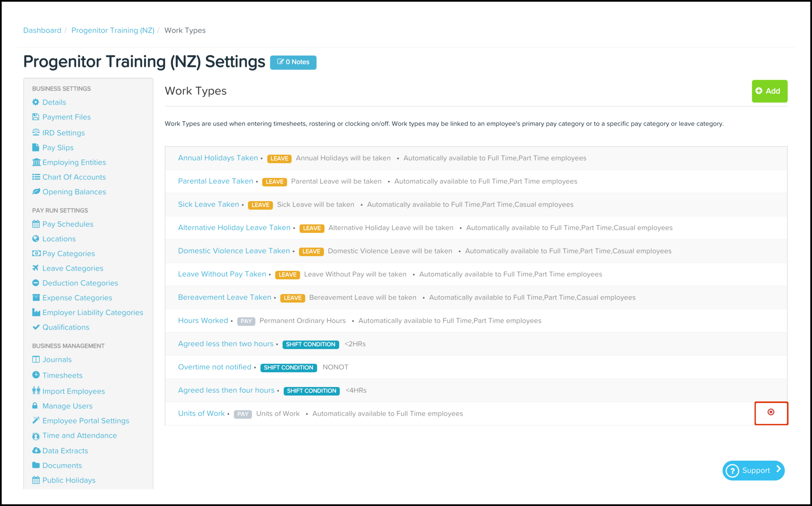
Task: Go to Employee Portal Settings
Action: pos(86,421)
